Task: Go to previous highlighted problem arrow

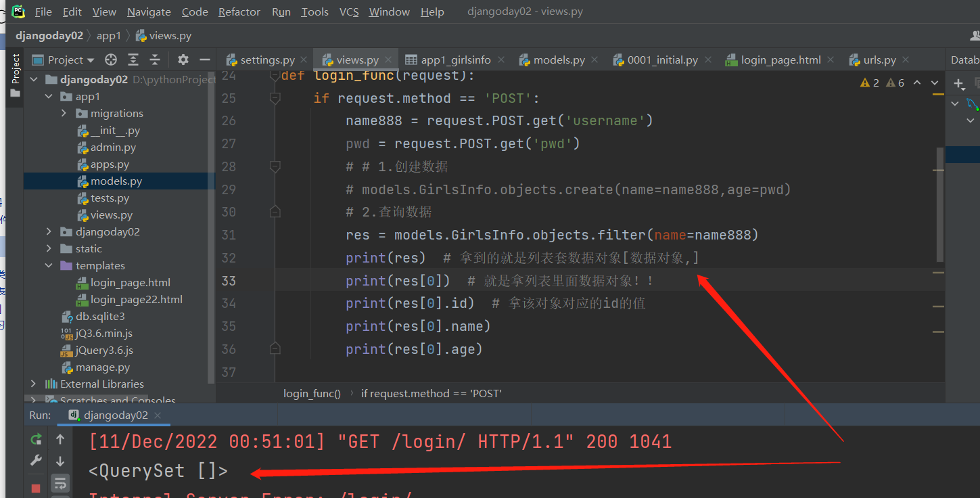Action: (917, 83)
